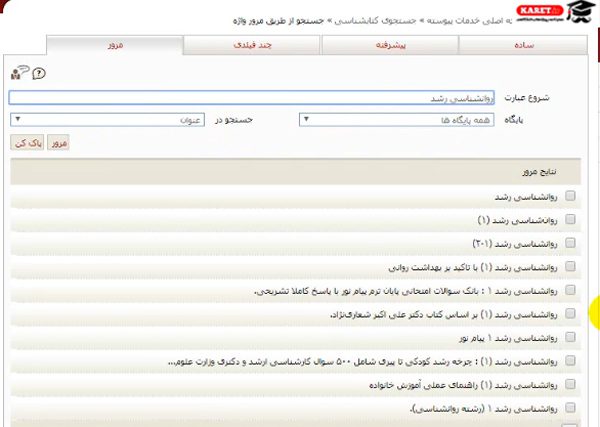The image size is (600, 427).
Task: Check the box for روانشناسی رشد (۱-۲)
Action: pyautogui.click(x=570, y=243)
